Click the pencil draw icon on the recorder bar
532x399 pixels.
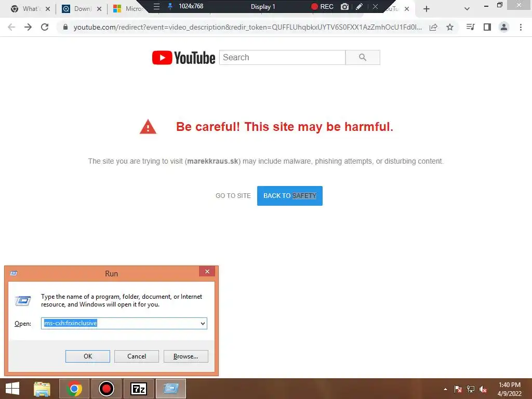(360, 6)
